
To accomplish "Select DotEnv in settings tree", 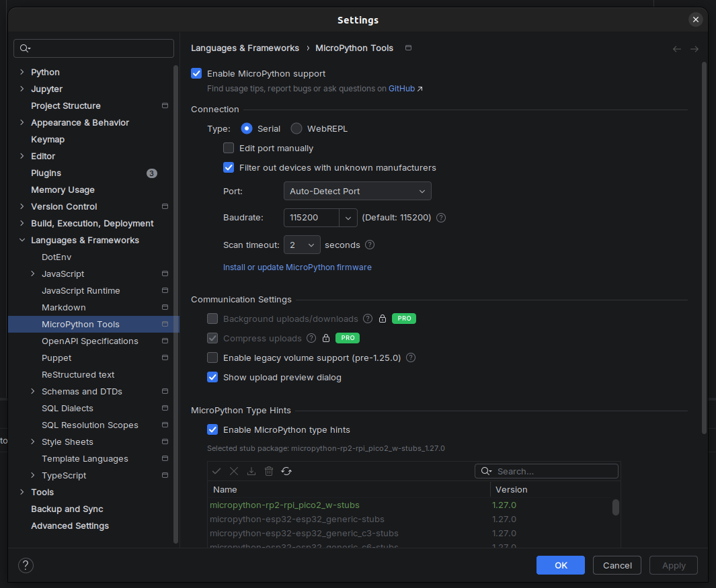I will [56, 257].
